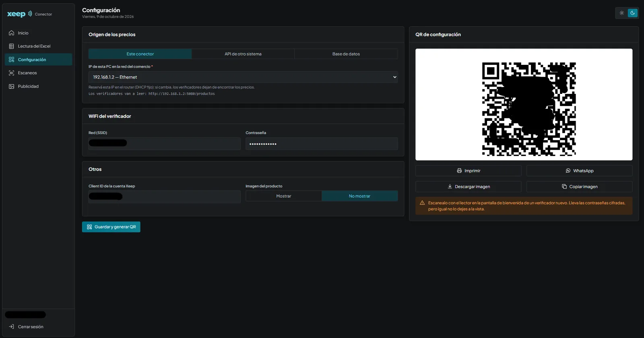Go to Lectura del Excel page
The height and width of the screenshot is (338, 644).
[38, 46]
